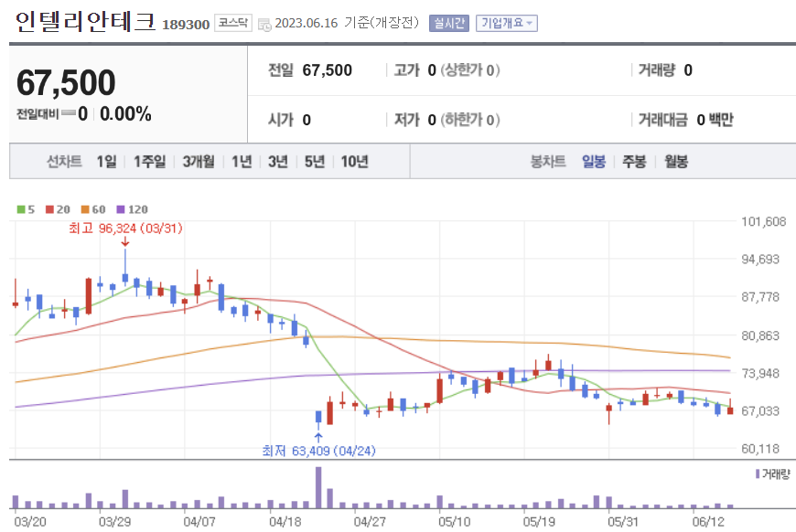The image size is (796, 532).
Task: Select the 10년 line chart period
Action: [354, 162]
